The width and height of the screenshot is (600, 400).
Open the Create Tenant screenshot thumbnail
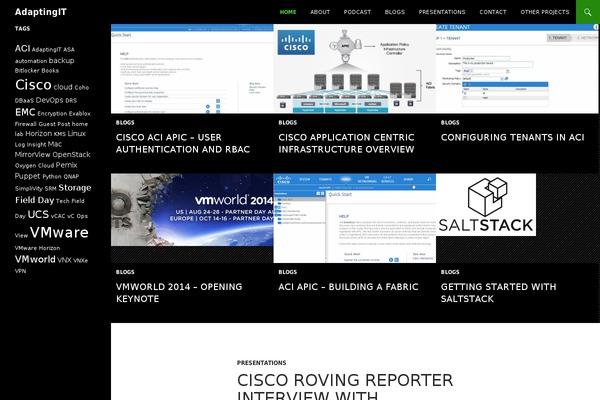click(517, 69)
